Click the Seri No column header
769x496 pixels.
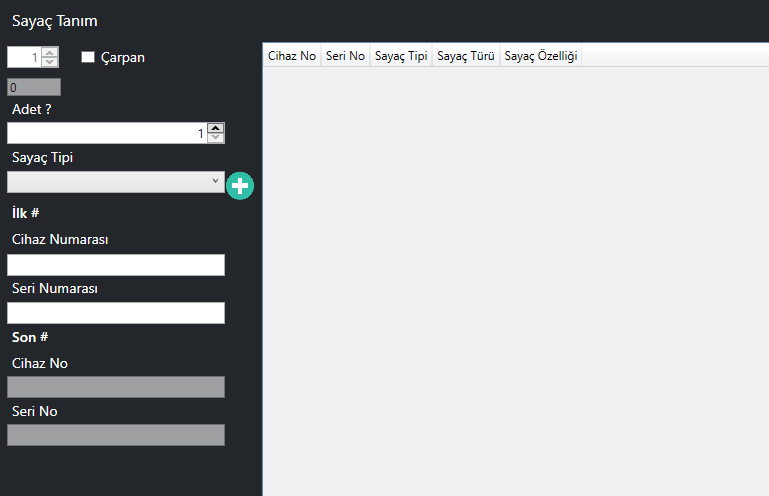click(x=345, y=56)
